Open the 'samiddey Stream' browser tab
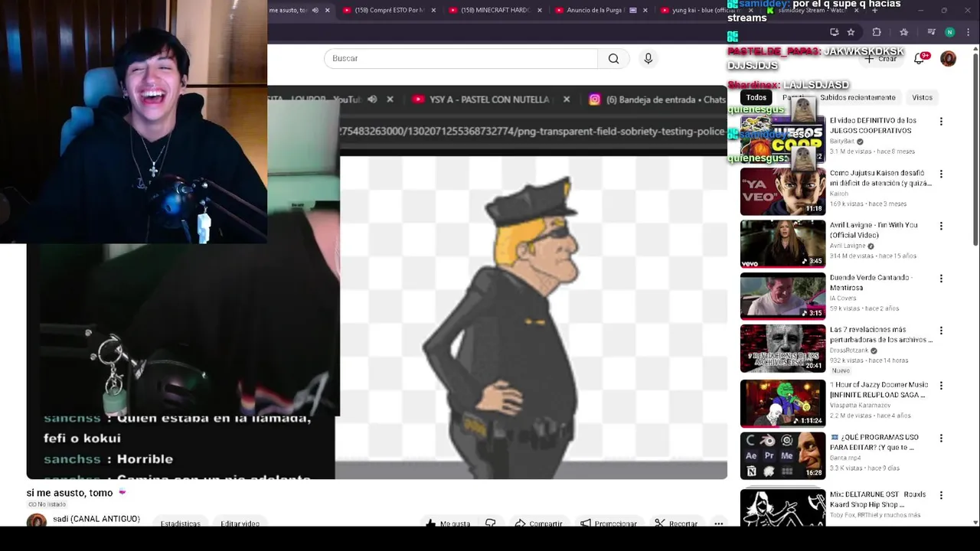Image resolution: width=980 pixels, height=551 pixels. (x=812, y=10)
